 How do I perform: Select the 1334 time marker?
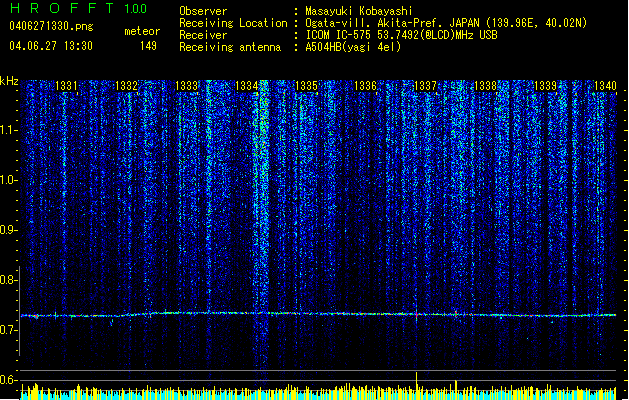[x=247, y=87]
